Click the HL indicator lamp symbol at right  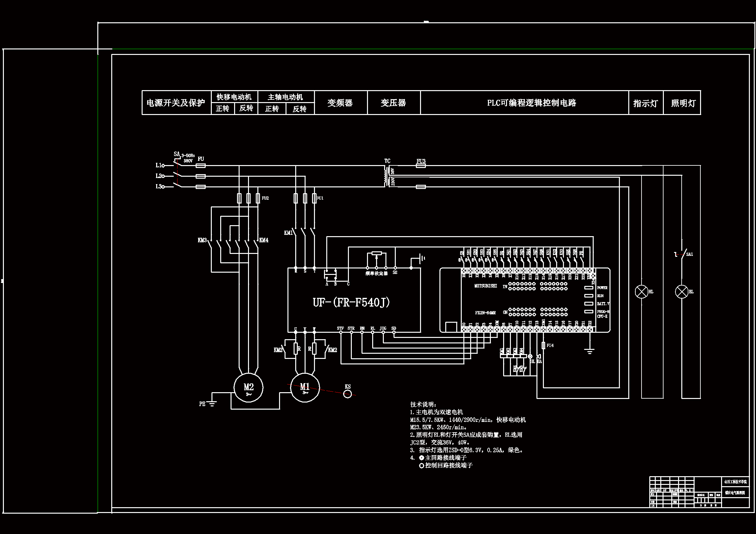coord(642,292)
